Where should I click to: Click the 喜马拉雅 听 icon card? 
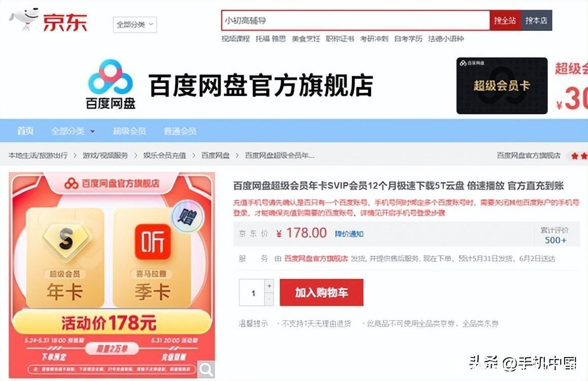(x=152, y=242)
